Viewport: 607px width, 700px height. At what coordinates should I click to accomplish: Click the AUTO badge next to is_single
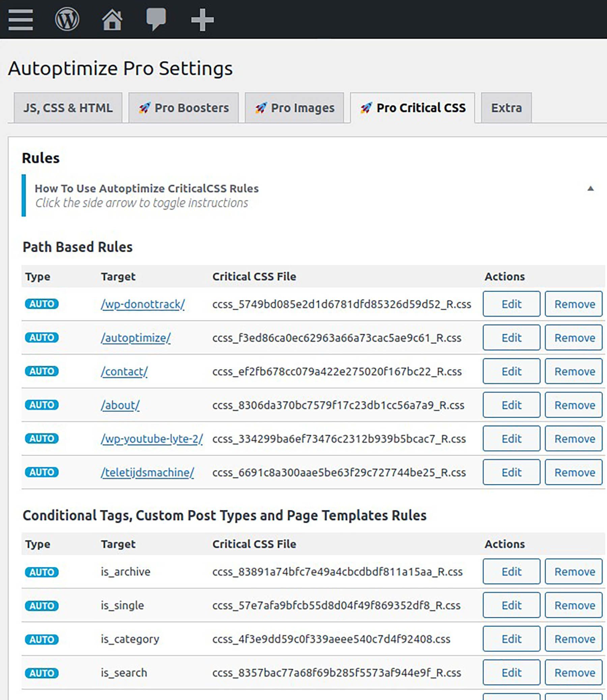point(42,606)
